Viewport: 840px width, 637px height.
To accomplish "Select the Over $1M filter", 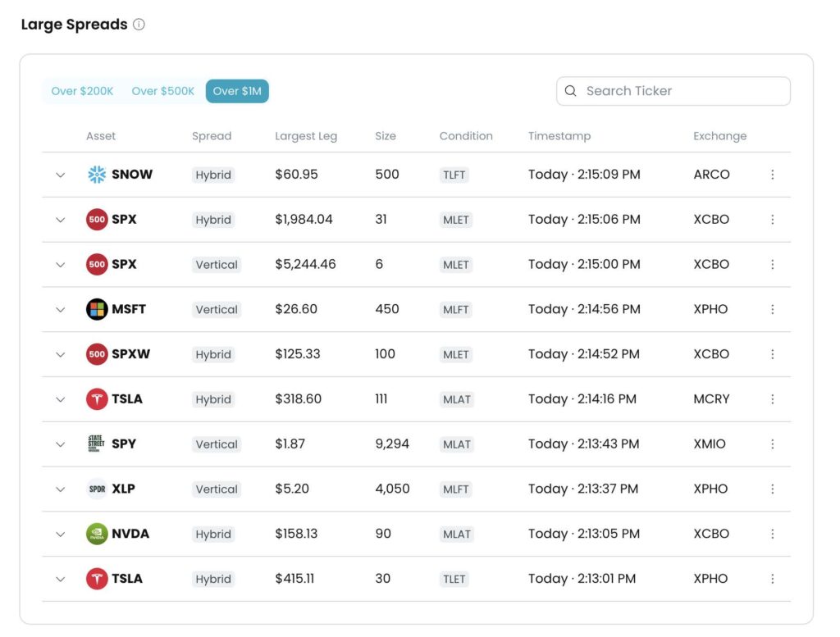I will pyautogui.click(x=237, y=91).
